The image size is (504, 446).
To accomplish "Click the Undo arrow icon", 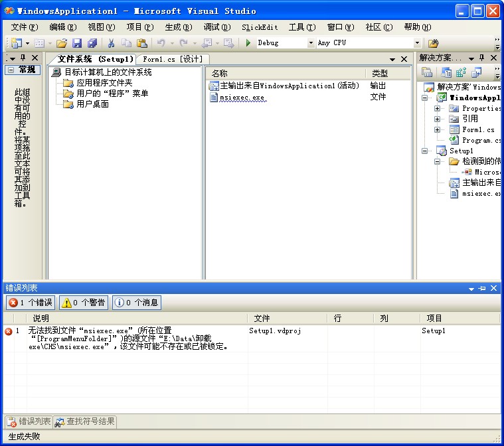I will [x=161, y=42].
